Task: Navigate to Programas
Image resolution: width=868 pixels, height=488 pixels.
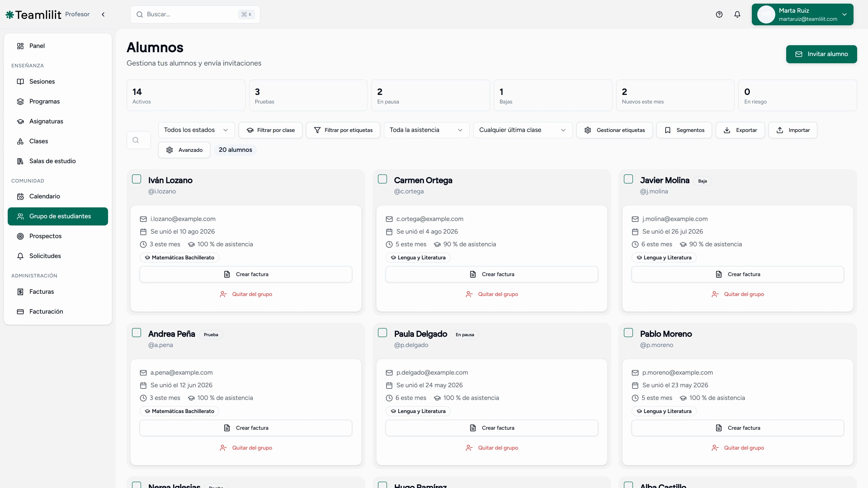Action: pyautogui.click(x=58, y=101)
